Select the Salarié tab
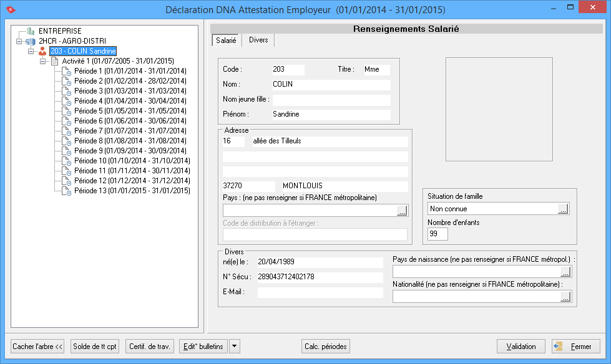The width and height of the screenshot is (611, 364). pos(225,40)
